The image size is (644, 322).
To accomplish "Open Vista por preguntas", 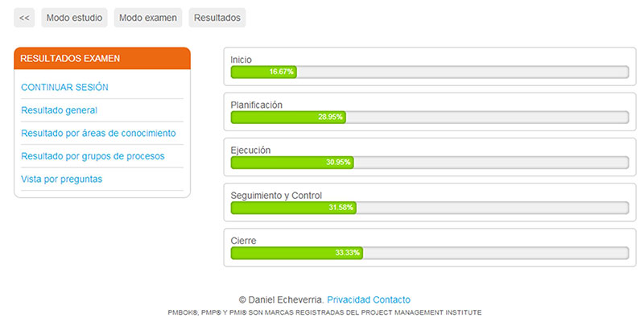I will point(62,180).
